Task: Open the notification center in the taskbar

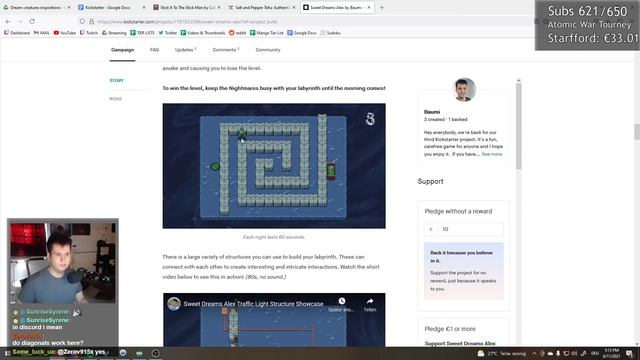Action: pyautogui.click(x=629, y=353)
